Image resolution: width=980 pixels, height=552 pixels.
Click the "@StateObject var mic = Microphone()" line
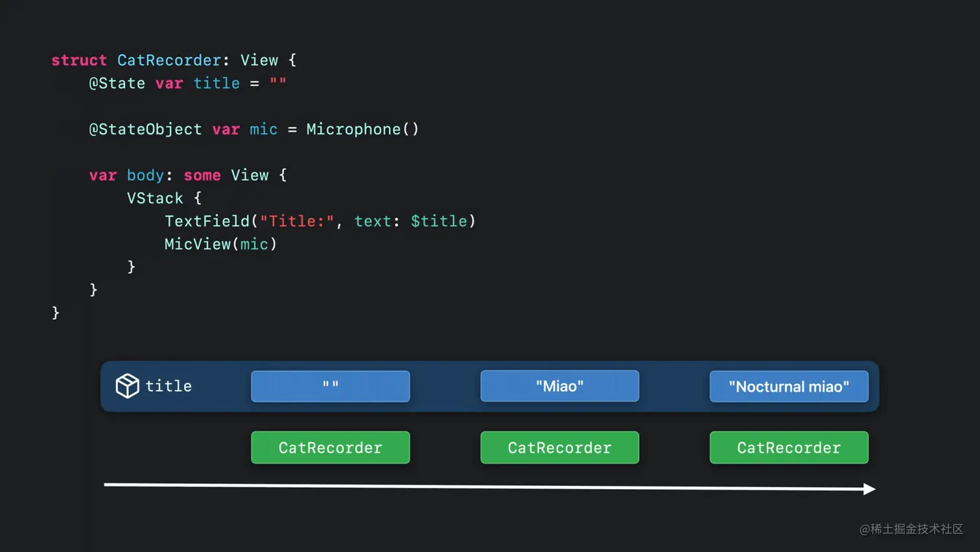(x=253, y=129)
